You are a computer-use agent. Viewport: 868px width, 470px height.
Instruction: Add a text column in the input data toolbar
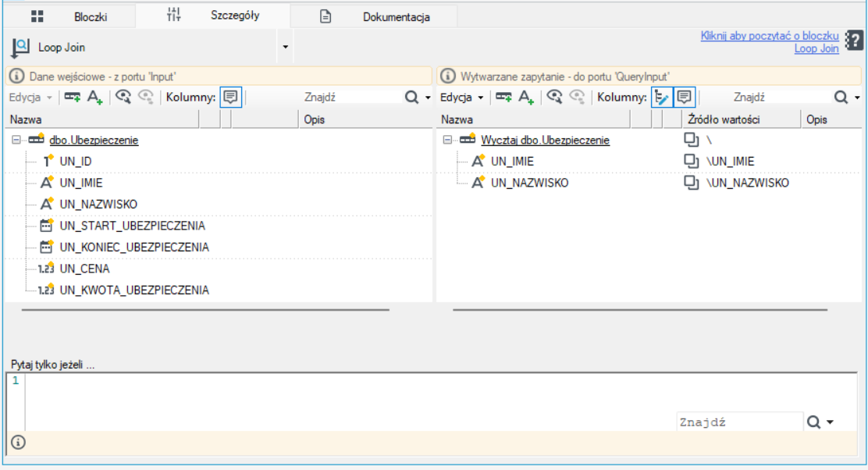point(94,98)
